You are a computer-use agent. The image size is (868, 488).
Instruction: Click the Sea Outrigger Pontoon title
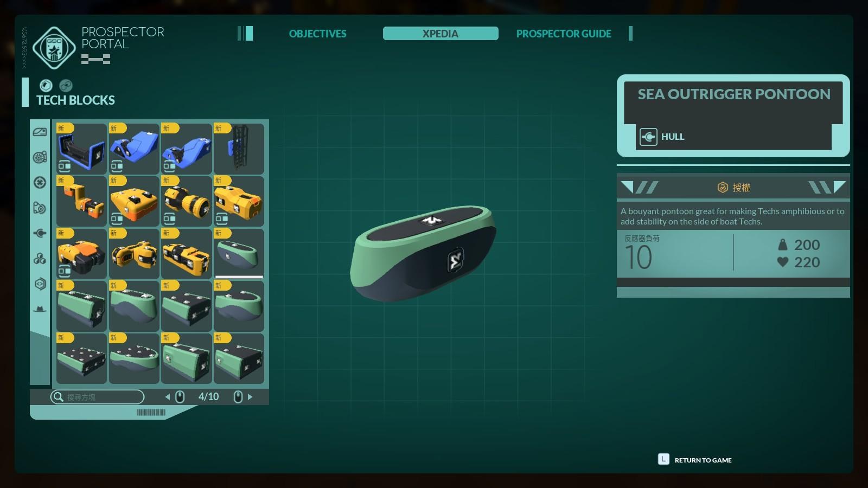pos(733,94)
